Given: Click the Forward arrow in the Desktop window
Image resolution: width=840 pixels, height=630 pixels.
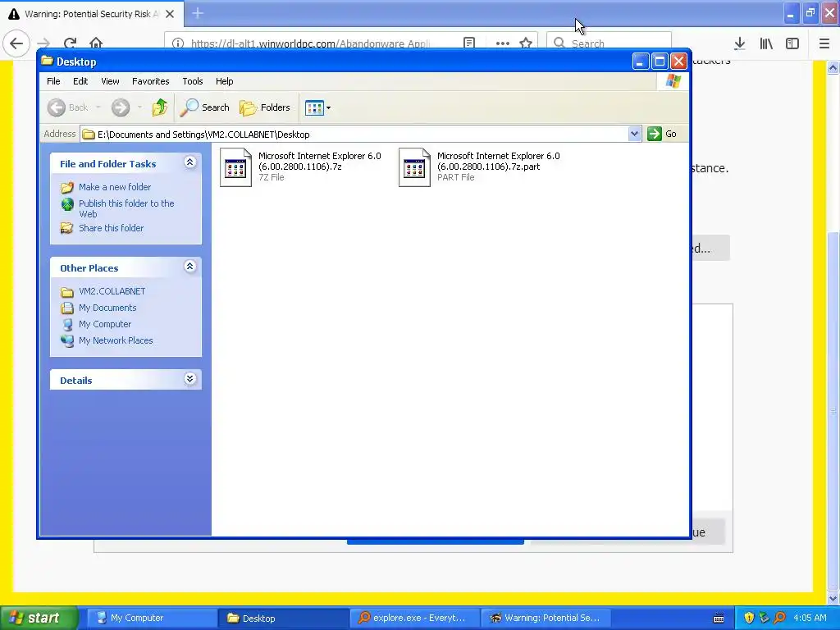Looking at the screenshot, I should [121, 107].
